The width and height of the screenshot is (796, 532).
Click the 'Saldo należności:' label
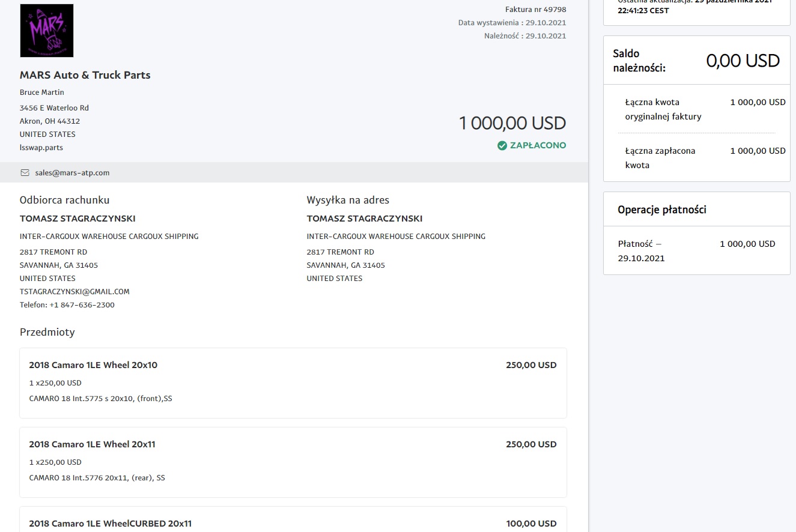(639, 61)
